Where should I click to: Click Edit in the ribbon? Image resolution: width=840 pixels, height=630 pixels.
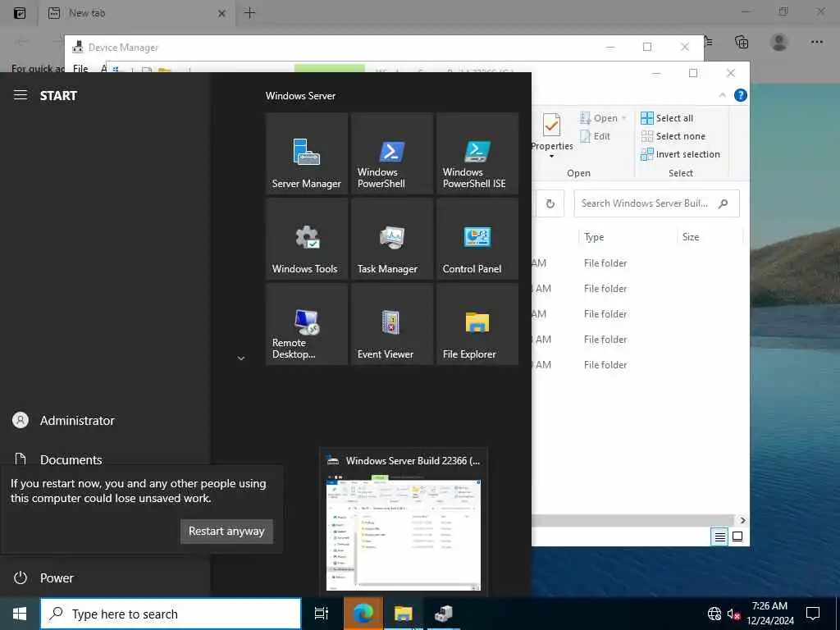tap(595, 137)
